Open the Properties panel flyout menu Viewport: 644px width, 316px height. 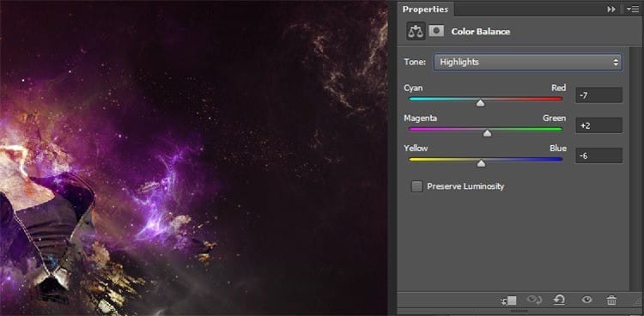[633, 9]
